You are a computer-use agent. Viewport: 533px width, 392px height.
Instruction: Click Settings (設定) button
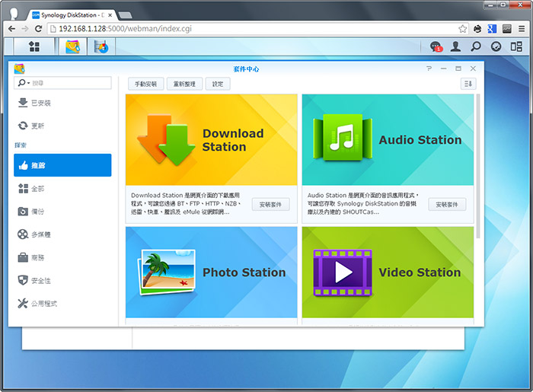[x=218, y=84]
